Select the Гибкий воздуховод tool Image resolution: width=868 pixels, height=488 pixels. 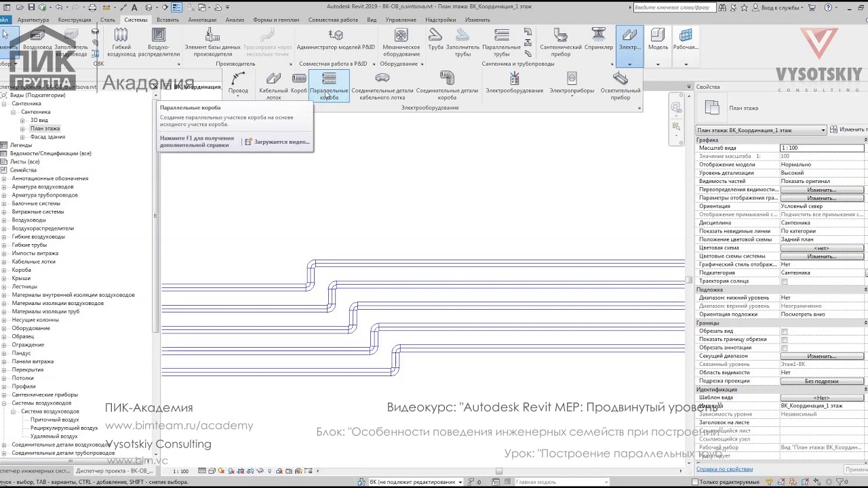tap(121, 43)
